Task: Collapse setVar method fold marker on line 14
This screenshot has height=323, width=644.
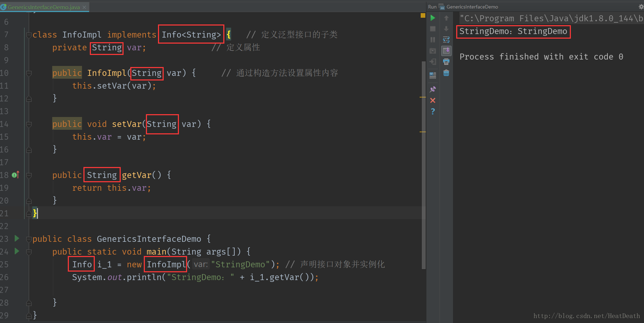Action: [x=29, y=124]
